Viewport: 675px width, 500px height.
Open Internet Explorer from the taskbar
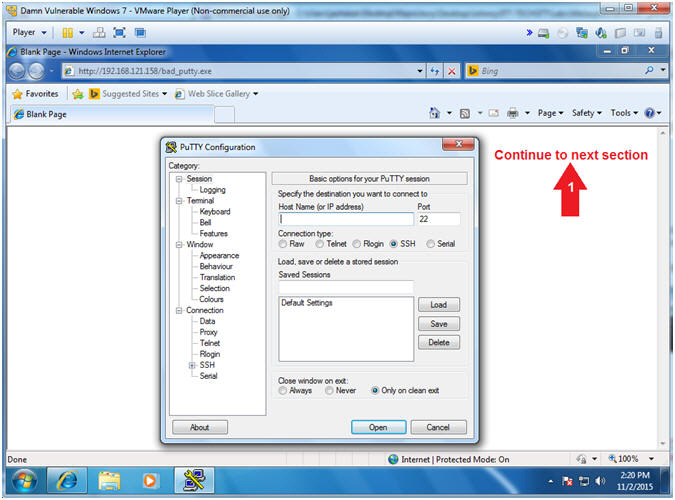click(67, 481)
